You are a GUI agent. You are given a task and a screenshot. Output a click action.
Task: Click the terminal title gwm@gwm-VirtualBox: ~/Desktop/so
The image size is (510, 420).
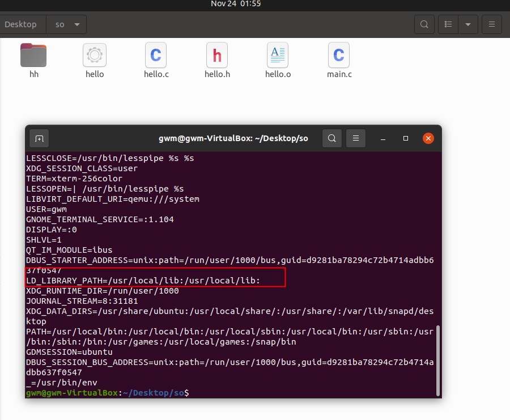point(233,138)
